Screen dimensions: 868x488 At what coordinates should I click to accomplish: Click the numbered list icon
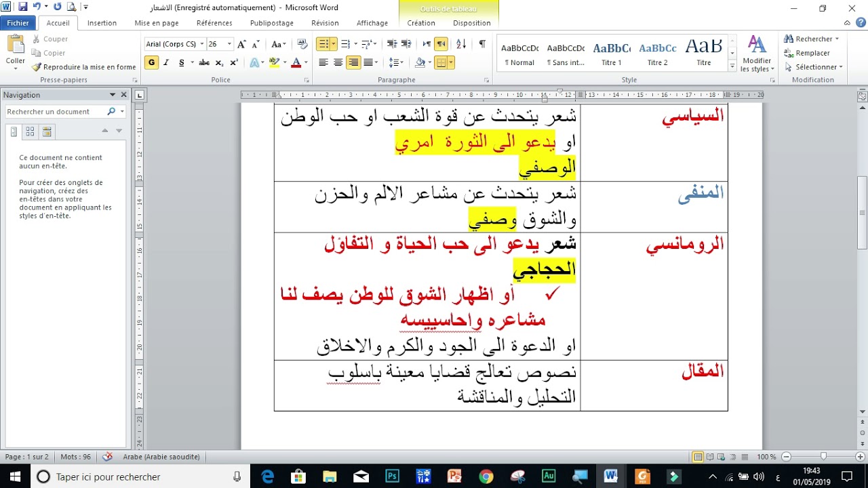click(x=345, y=44)
